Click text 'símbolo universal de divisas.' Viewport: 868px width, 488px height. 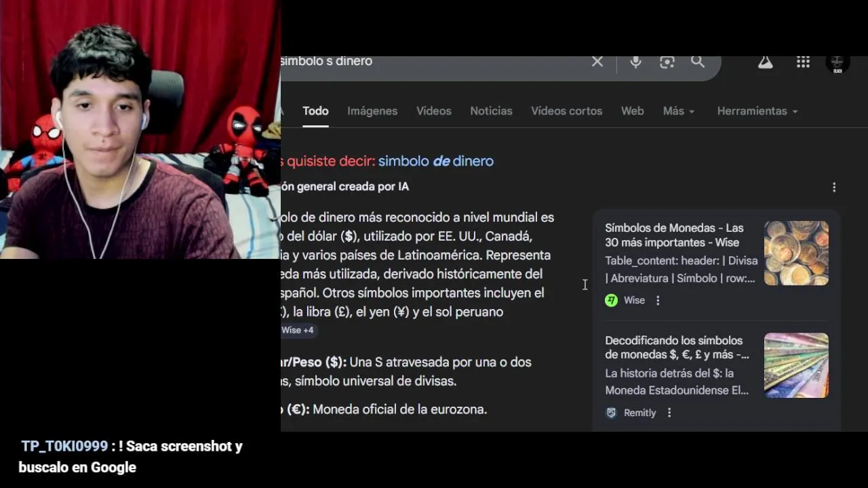point(376,381)
